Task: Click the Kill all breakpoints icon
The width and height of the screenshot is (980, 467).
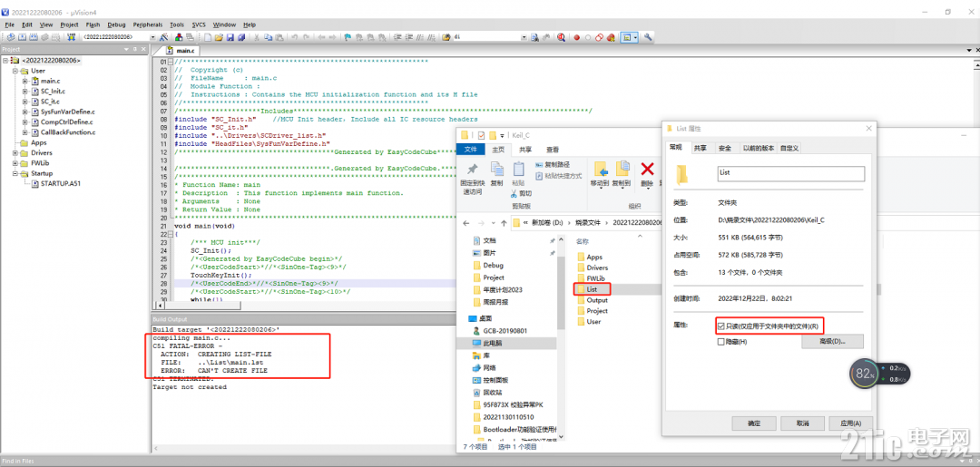Action: (x=610, y=37)
